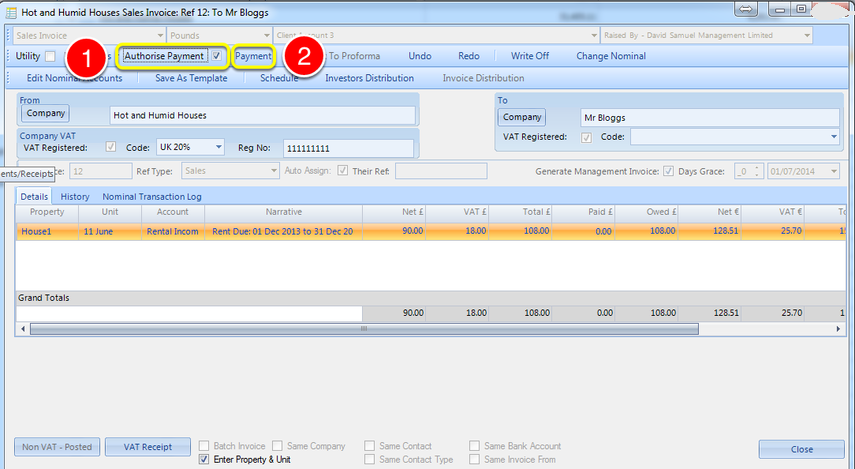This screenshot has width=855, height=469.
Task: Toggle Generate Management Invoice checkbox
Action: [x=668, y=171]
